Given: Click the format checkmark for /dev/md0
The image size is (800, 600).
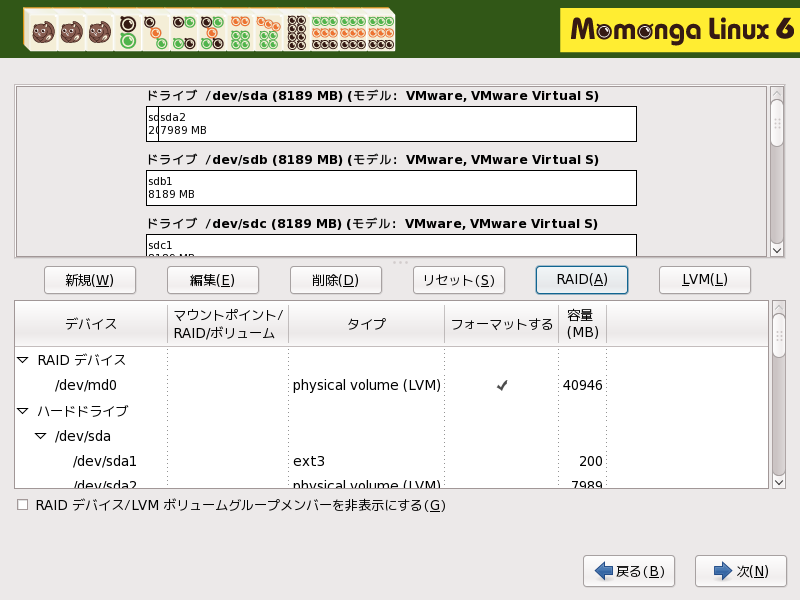Looking at the screenshot, I should [x=502, y=386].
